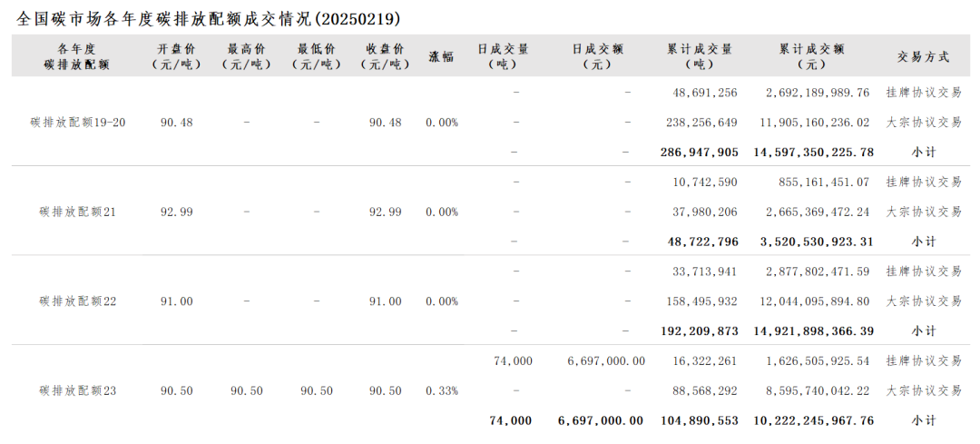Click the 最低价 column header
980x444 pixels.
click(x=316, y=56)
